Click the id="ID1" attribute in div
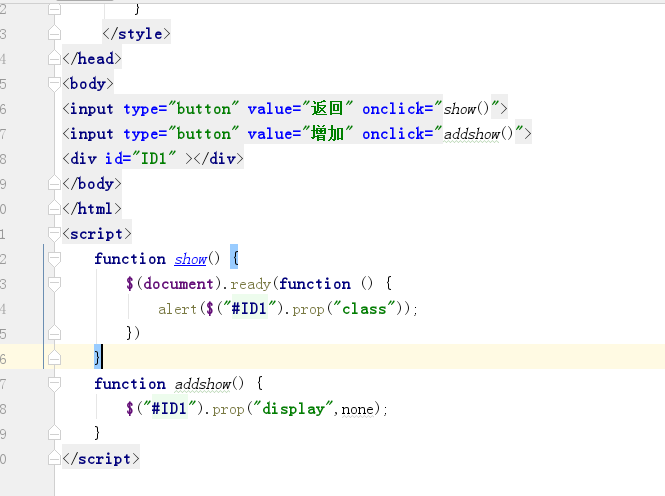Screen dimensions: 665x496 [140, 159]
